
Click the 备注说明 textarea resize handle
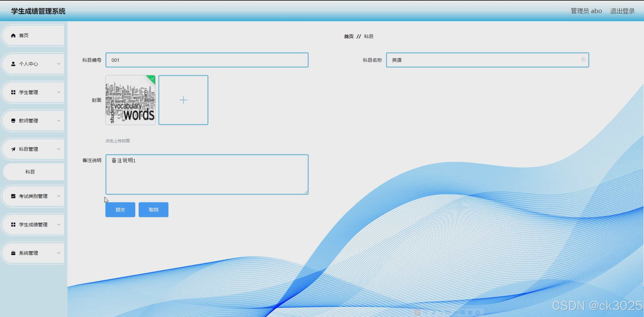point(306,192)
